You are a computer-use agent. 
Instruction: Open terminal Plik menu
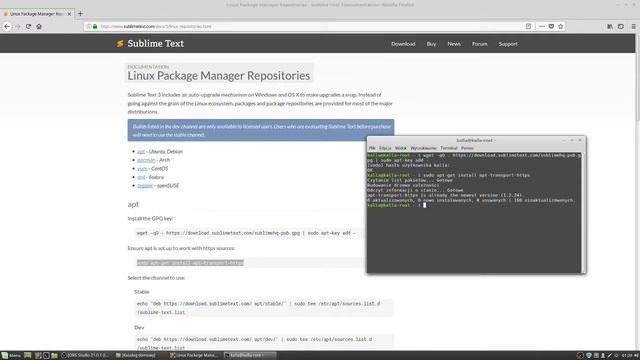tap(372, 148)
